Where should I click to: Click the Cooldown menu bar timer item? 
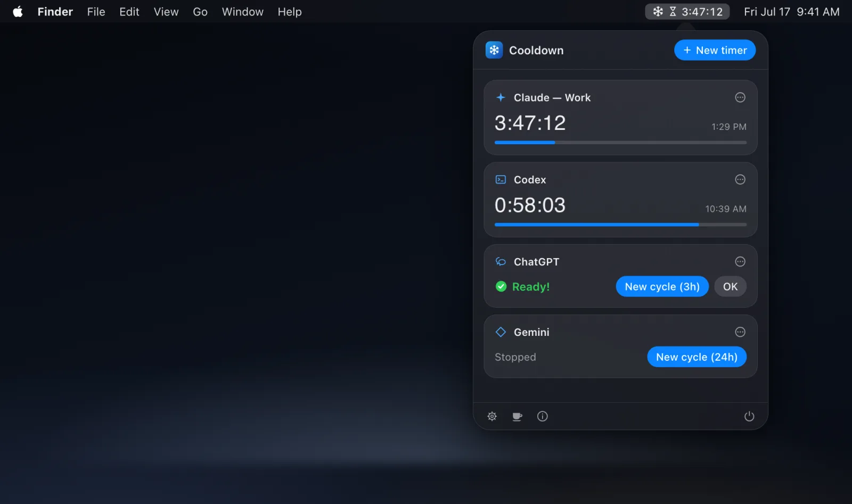coord(687,12)
